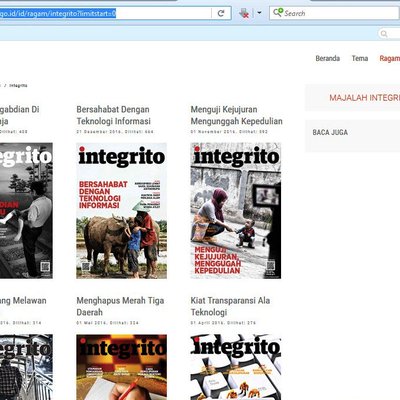Image resolution: width=400 pixels, height=400 pixels.
Task: Open the Beranda menu item
Action: [x=328, y=58]
